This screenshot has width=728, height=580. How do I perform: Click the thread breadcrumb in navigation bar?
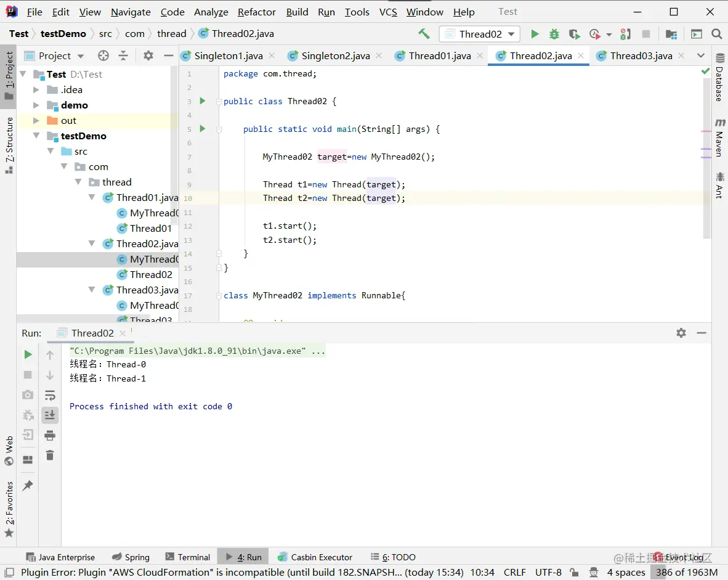(x=171, y=33)
